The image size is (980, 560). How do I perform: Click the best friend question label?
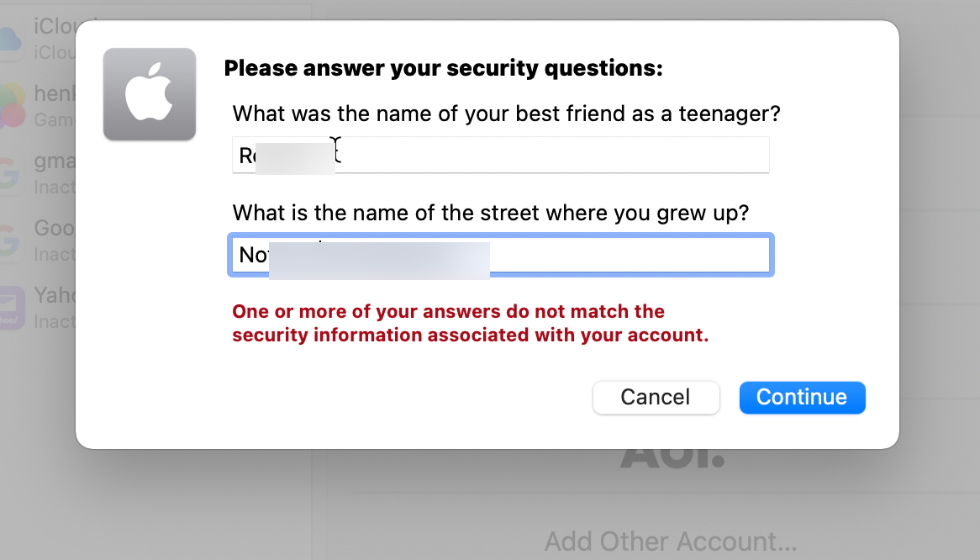tap(506, 114)
